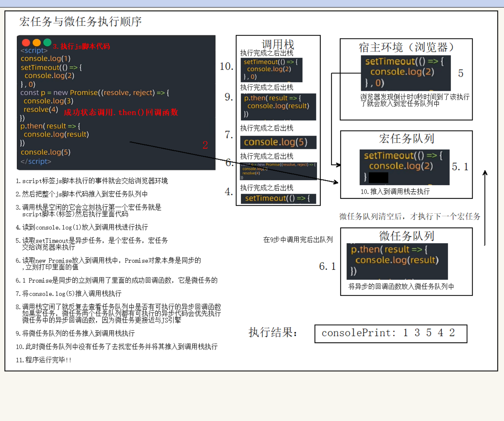Click step 4 text 读到console.log(1)放入到调用栈
Viewport: 504px width, 421px height.
pyautogui.click(x=82, y=227)
